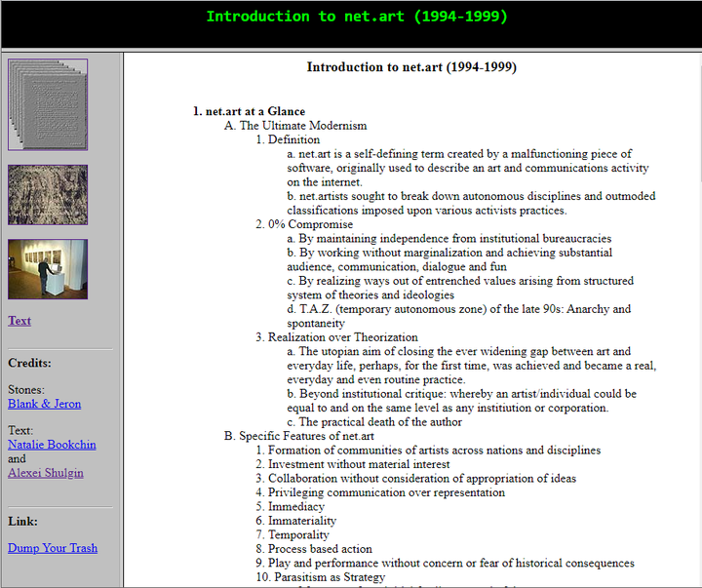Click the green page title in header
The width and height of the screenshot is (702, 588).
click(x=357, y=17)
